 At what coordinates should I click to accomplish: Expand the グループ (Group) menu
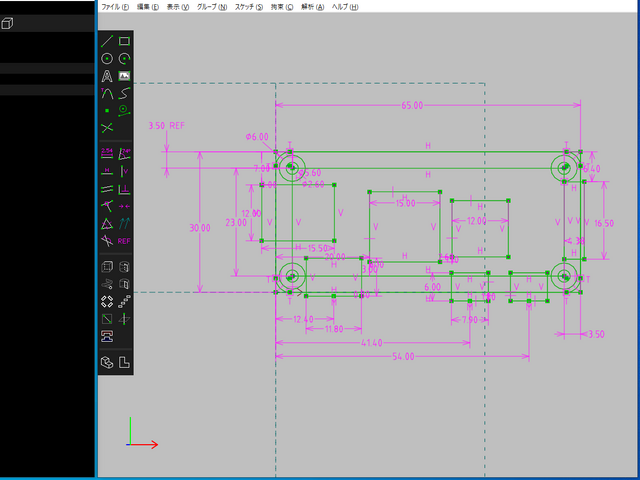(x=213, y=7)
